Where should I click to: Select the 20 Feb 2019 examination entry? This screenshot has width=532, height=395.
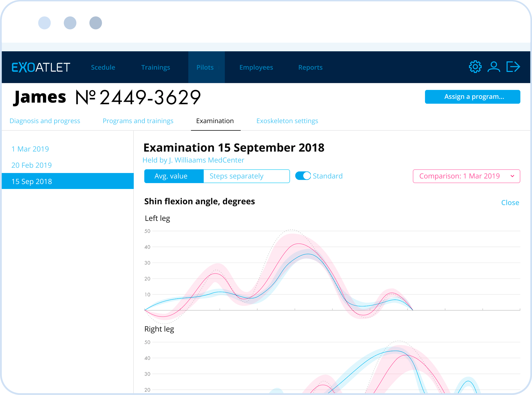pyautogui.click(x=32, y=165)
